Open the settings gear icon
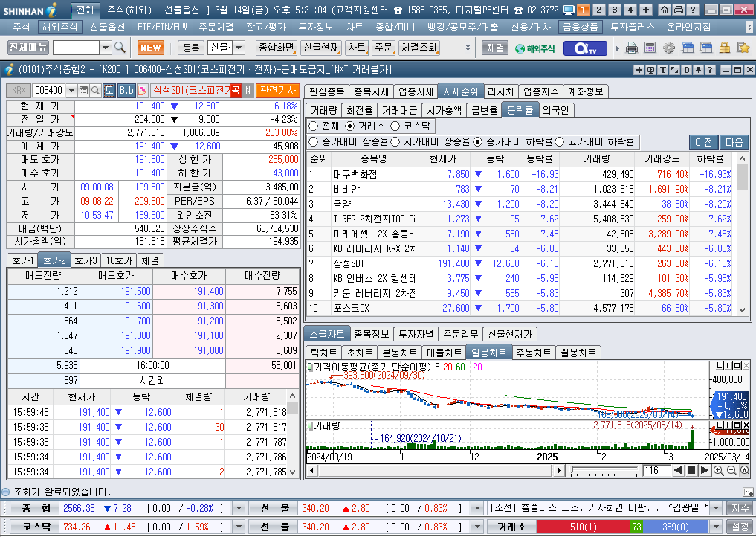 pyautogui.click(x=669, y=48)
